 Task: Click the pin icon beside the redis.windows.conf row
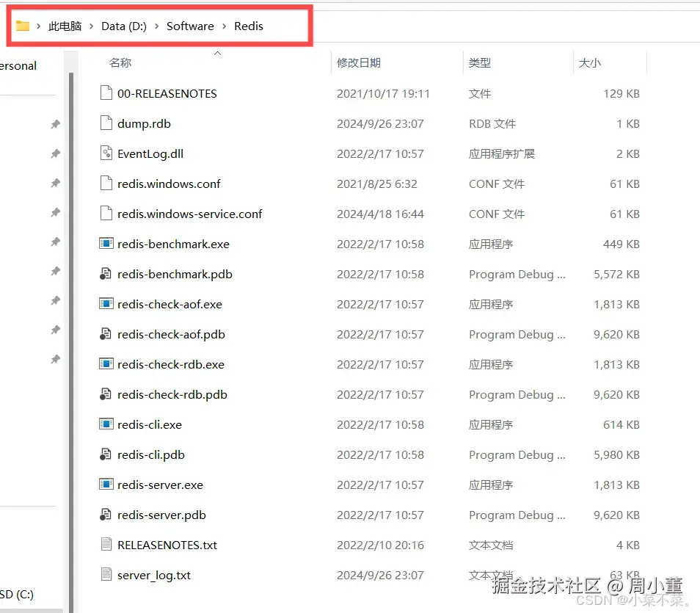(55, 183)
